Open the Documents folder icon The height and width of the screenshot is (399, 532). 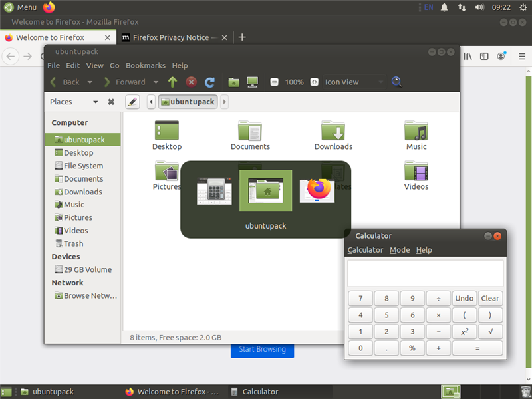[250, 136]
